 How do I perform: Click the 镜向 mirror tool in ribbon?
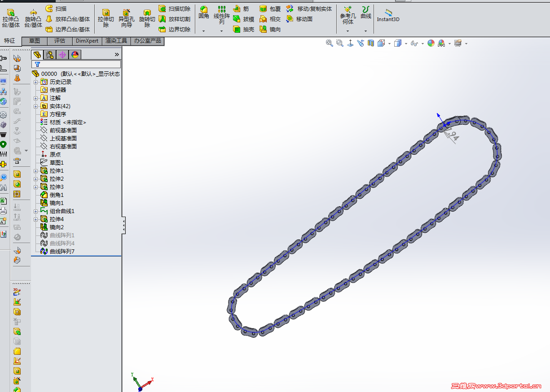point(270,29)
